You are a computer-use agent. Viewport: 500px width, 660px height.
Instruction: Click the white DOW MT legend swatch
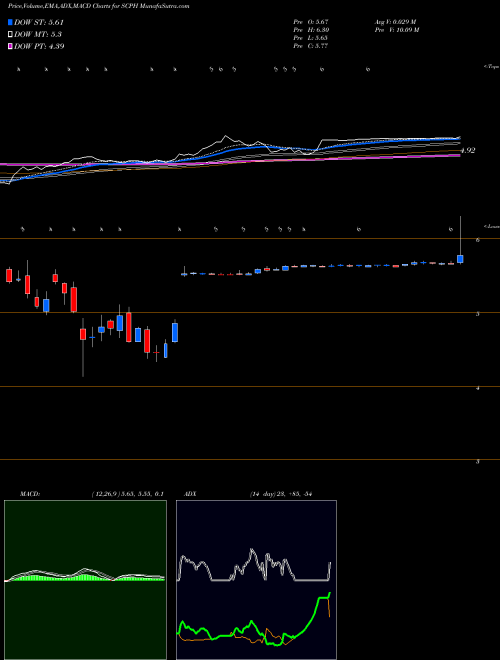click(10, 34)
